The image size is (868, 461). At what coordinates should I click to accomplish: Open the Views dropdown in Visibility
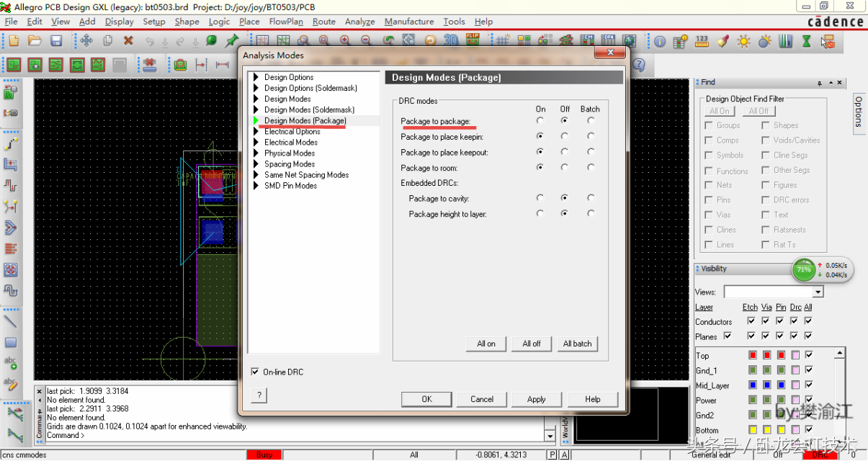coord(818,292)
